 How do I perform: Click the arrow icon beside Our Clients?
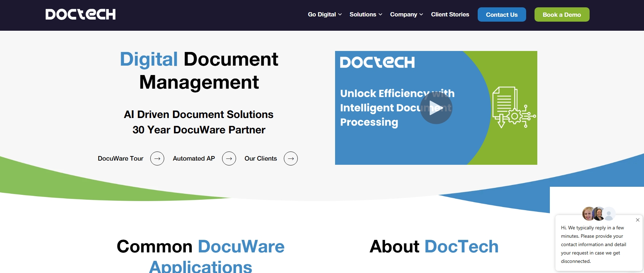(291, 158)
